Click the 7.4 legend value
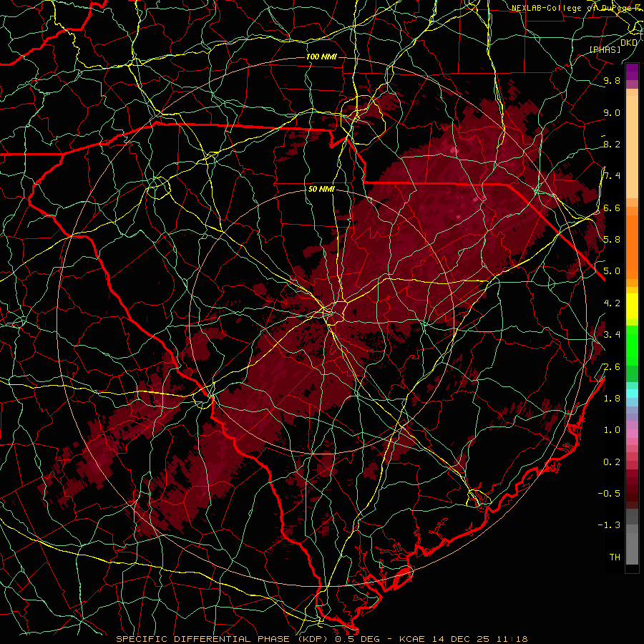This screenshot has width=644, height=644. [612, 176]
